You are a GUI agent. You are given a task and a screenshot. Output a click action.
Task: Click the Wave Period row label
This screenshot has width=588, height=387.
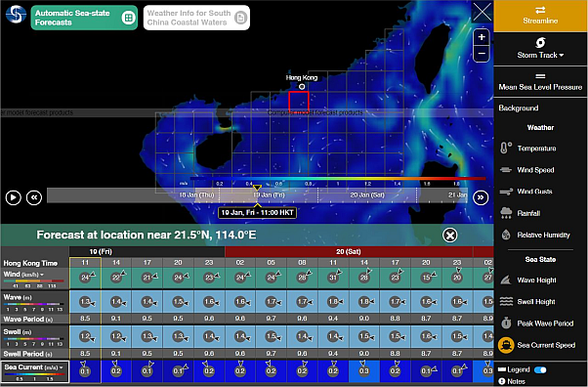pos(28,319)
